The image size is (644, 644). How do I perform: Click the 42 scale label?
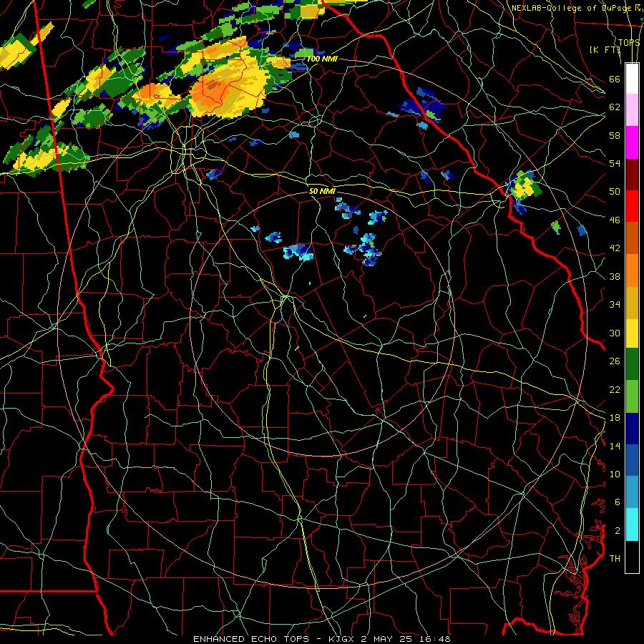615,248
